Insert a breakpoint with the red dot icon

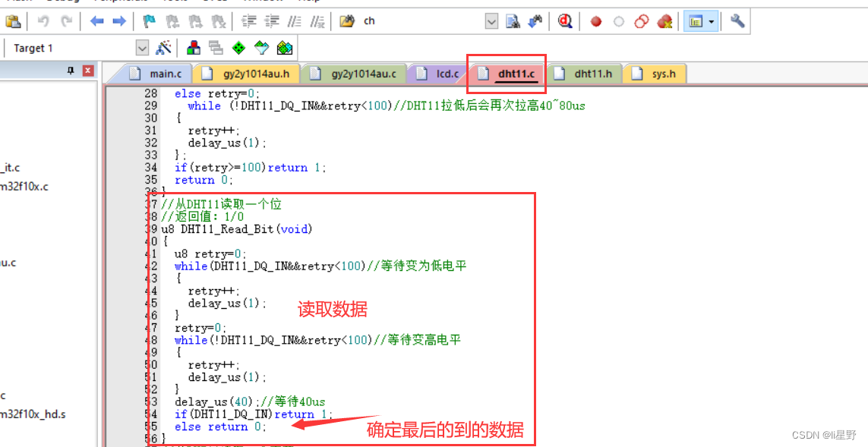coord(595,21)
